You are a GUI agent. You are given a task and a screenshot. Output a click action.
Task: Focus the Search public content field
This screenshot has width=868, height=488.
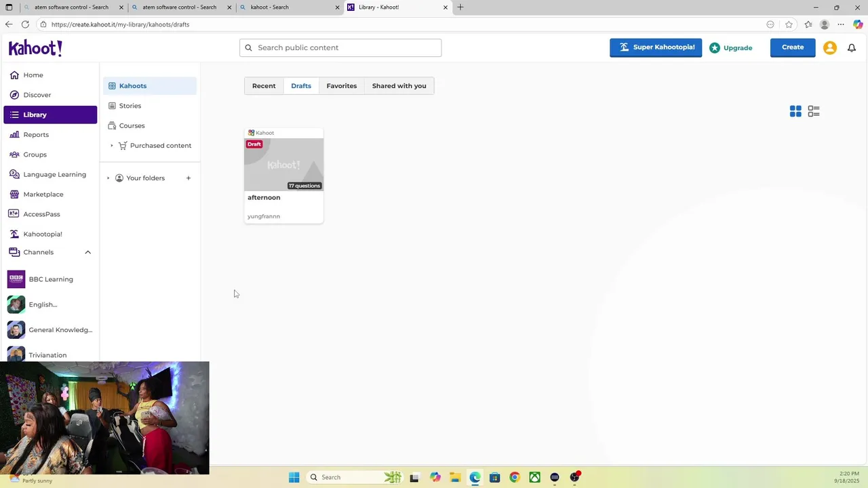pos(340,47)
